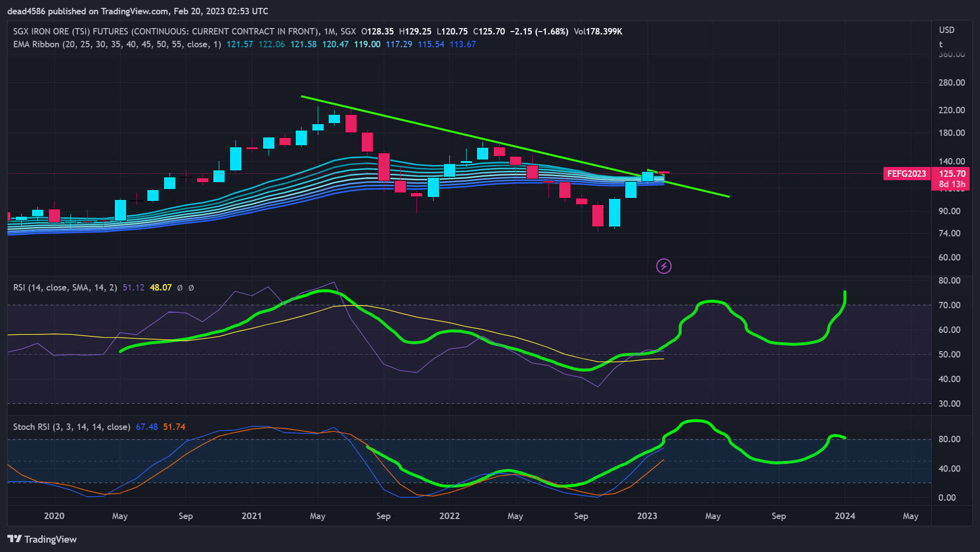Click the RSI value 51.12

pyautogui.click(x=134, y=288)
